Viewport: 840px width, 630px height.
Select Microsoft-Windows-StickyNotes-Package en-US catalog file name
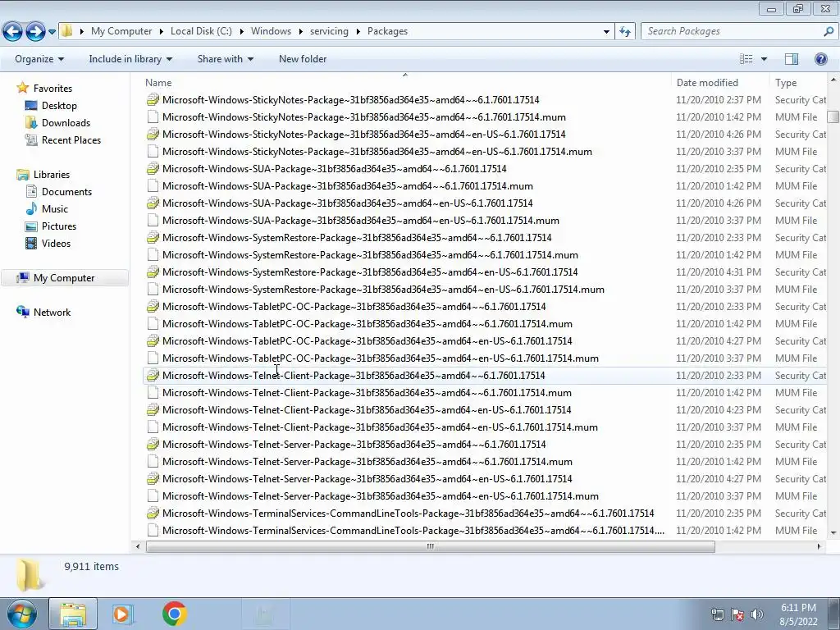[363, 134]
